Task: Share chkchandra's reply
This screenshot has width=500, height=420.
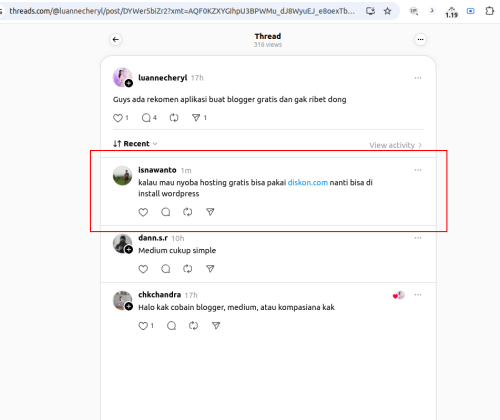Action: coord(216,326)
